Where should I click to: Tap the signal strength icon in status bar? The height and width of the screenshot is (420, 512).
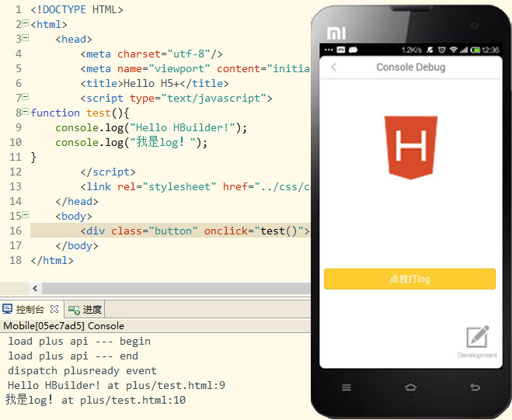(464, 50)
